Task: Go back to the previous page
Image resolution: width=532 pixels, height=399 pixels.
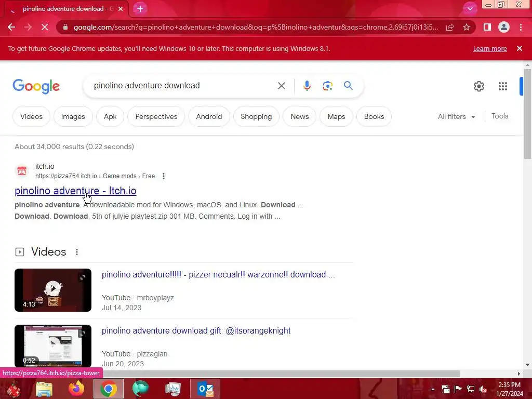Action: point(11,27)
